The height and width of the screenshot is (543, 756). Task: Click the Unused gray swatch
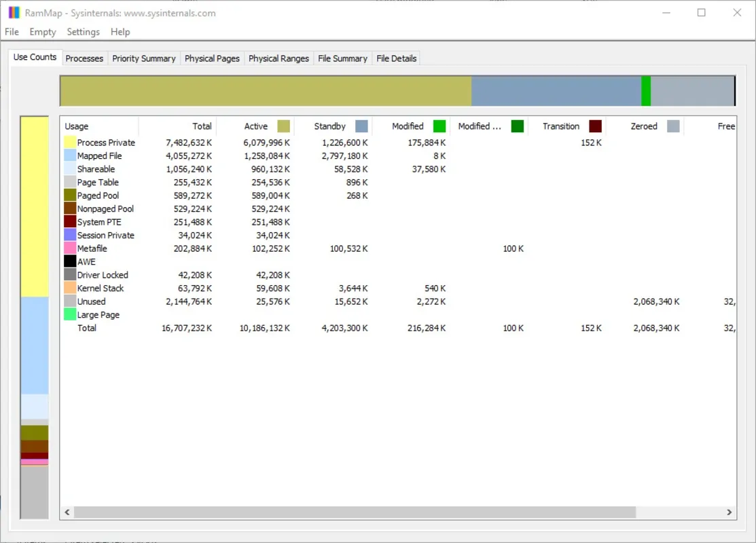point(70,301)
